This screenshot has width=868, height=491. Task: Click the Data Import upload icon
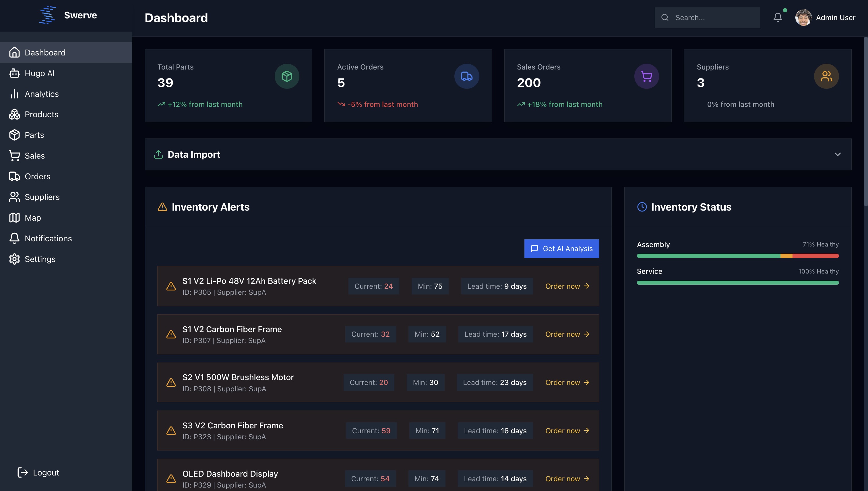coord(158,155)
